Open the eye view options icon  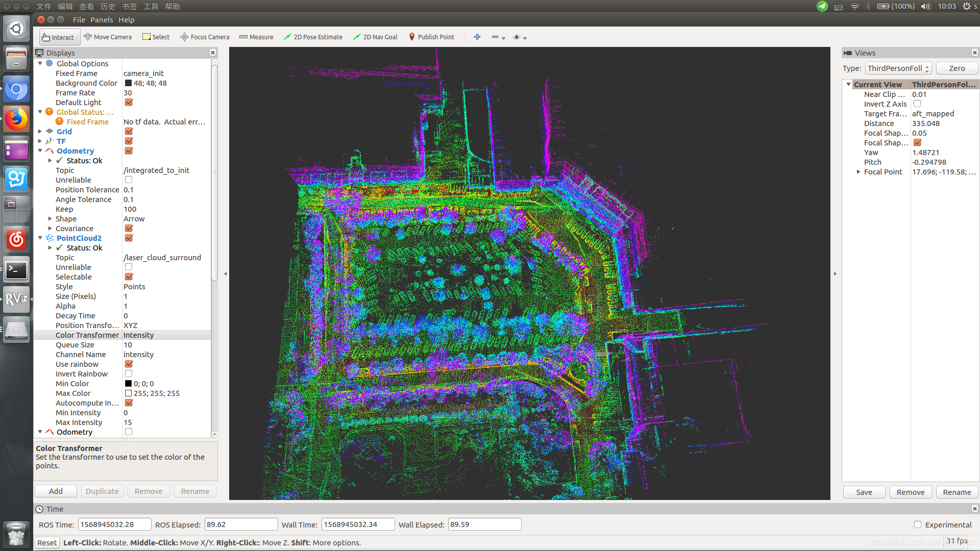tap(517, 37)
